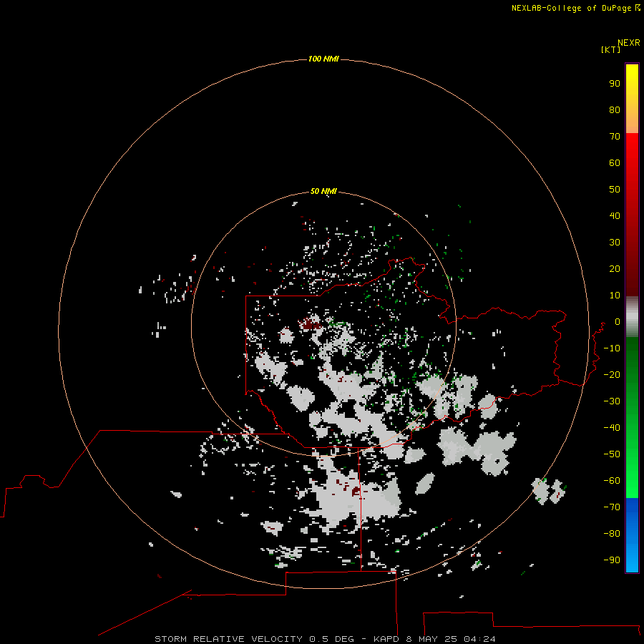Image resolution: width=644 pixels, height=644 pixels.
Task: Click the -90 value on the velocity scale
Action: (x=612, y=560)
